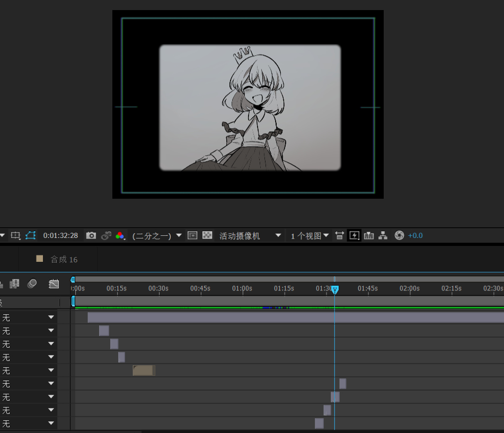
Task: Reset exposure using the aperture icon
Action: pyautogui.click(x=400, y=235)
